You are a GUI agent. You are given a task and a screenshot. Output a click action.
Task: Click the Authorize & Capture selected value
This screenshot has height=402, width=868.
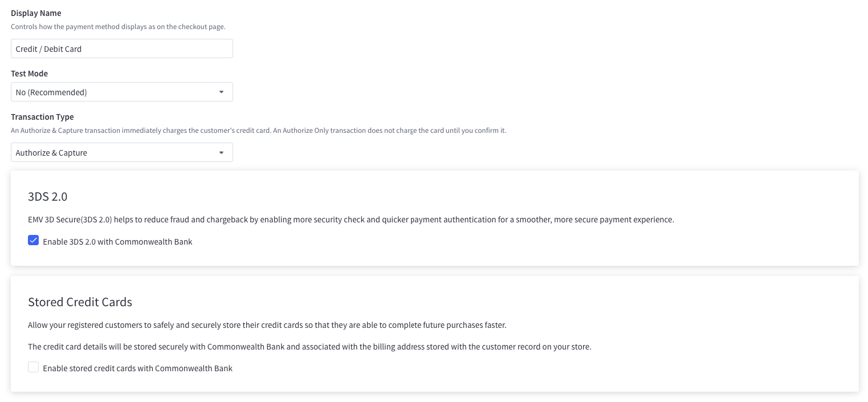(51, 152)
